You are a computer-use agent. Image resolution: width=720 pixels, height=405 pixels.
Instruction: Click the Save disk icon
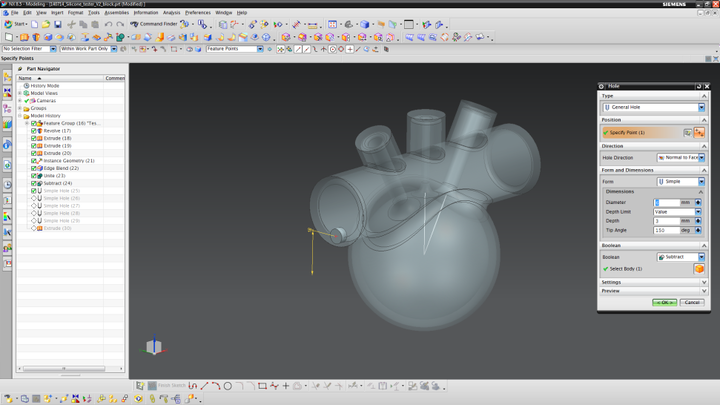(x=58, y=24)
